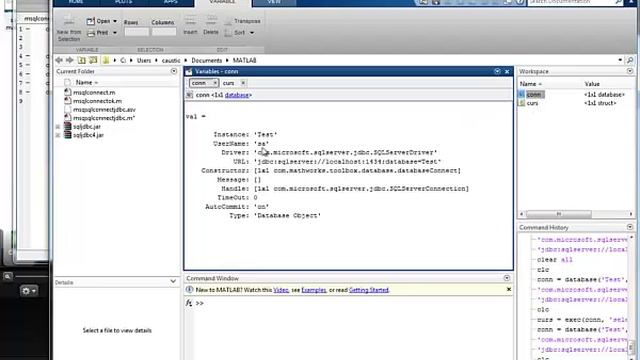
Task: Go forward using the path forward arrow
Action: click(x=70, y=60)
